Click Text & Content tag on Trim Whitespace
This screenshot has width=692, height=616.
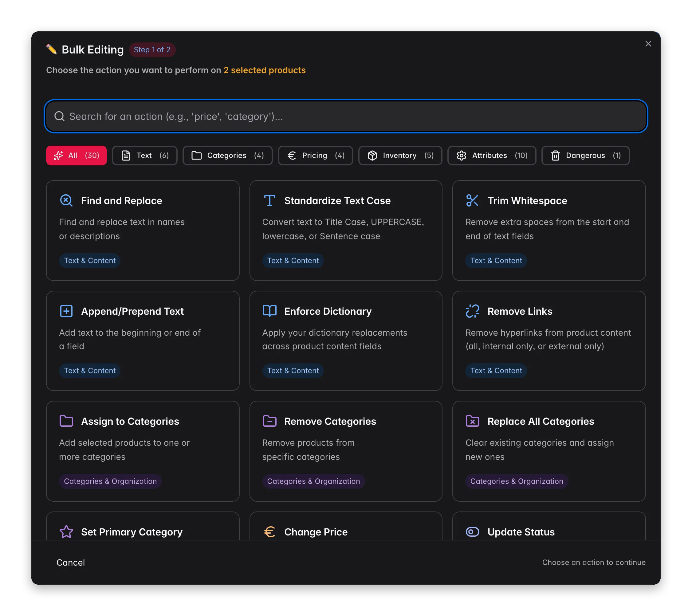coord(496,260)
